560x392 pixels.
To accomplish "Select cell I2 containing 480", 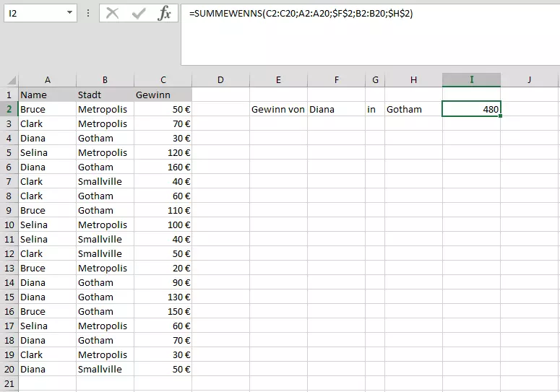I will (471, 109).
